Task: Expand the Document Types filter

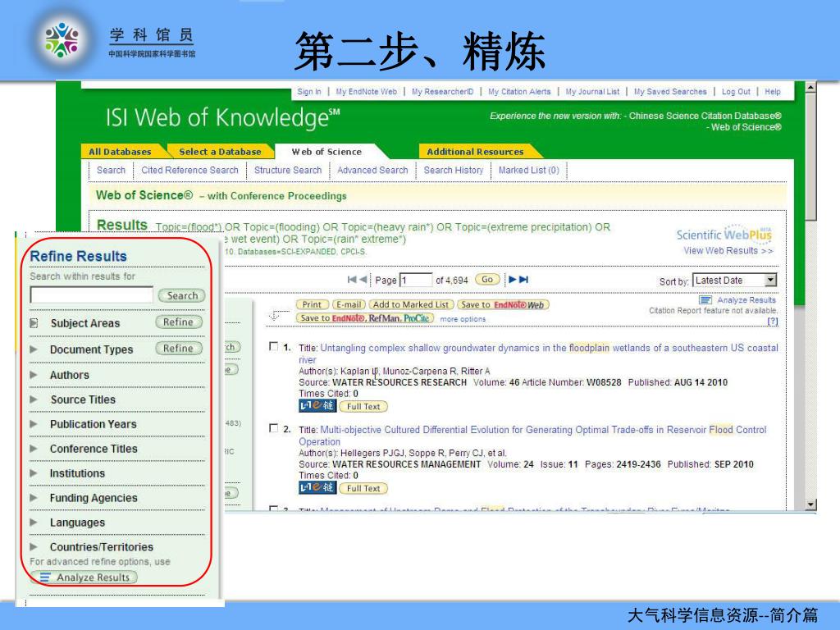Action: (34, 349)
